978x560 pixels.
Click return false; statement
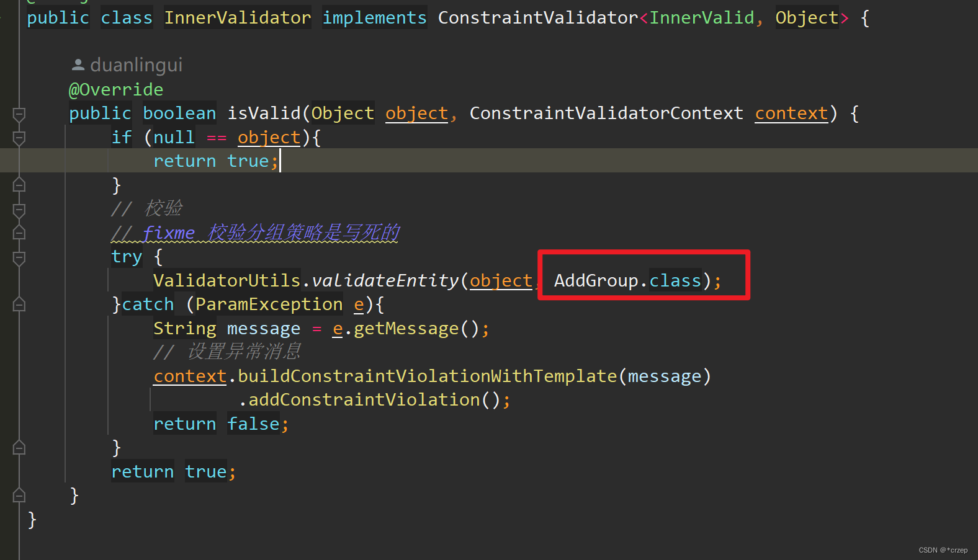tap(221, 424)
